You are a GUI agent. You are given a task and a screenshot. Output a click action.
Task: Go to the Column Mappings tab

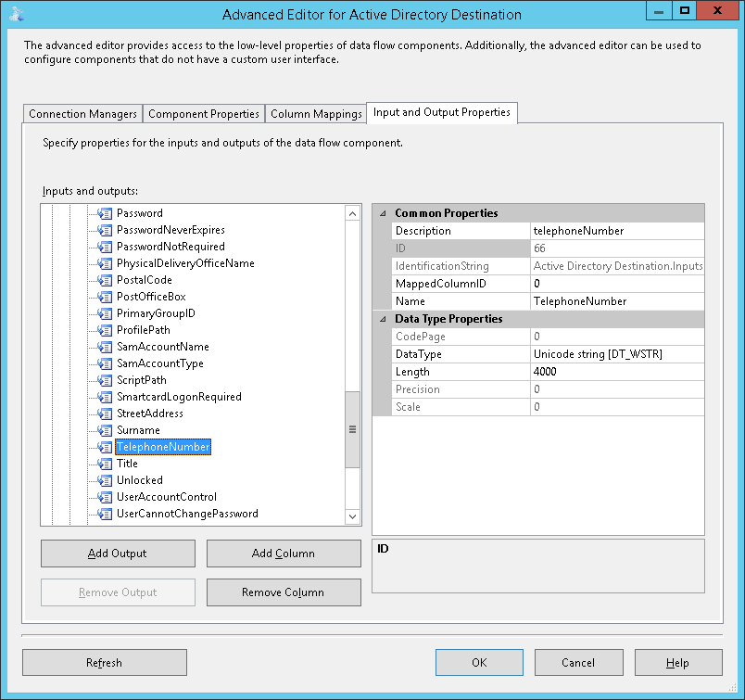[x=316, y=114]
